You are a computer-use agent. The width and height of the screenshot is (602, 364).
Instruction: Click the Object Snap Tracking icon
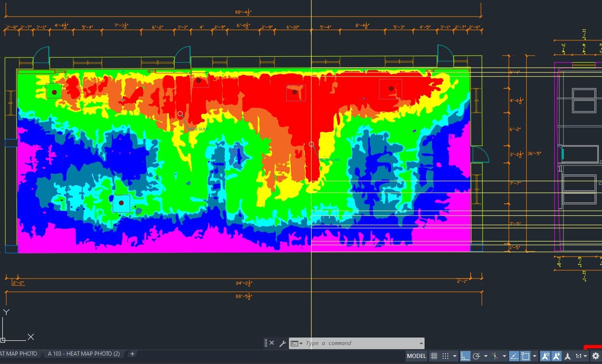point(514,356)
